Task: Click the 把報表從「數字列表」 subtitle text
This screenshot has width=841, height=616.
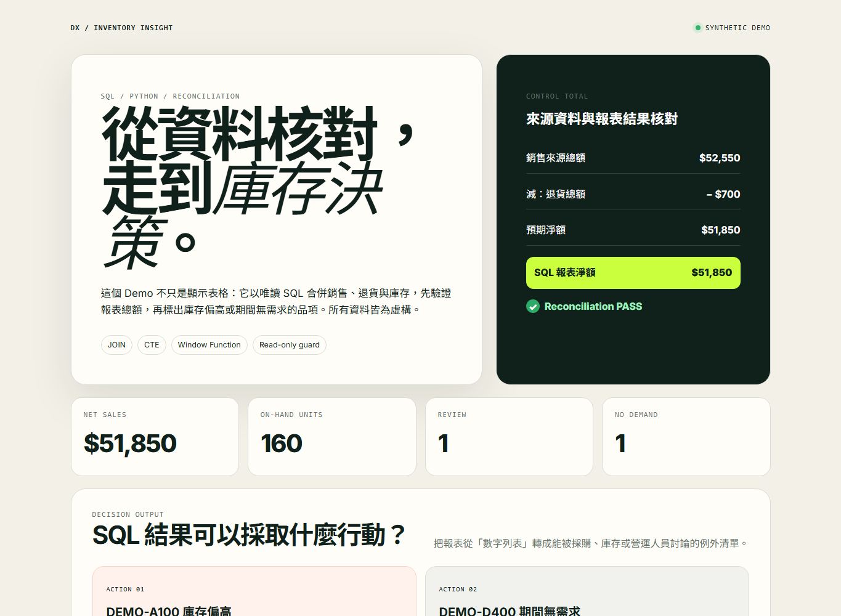Action: tap(591, 543)
